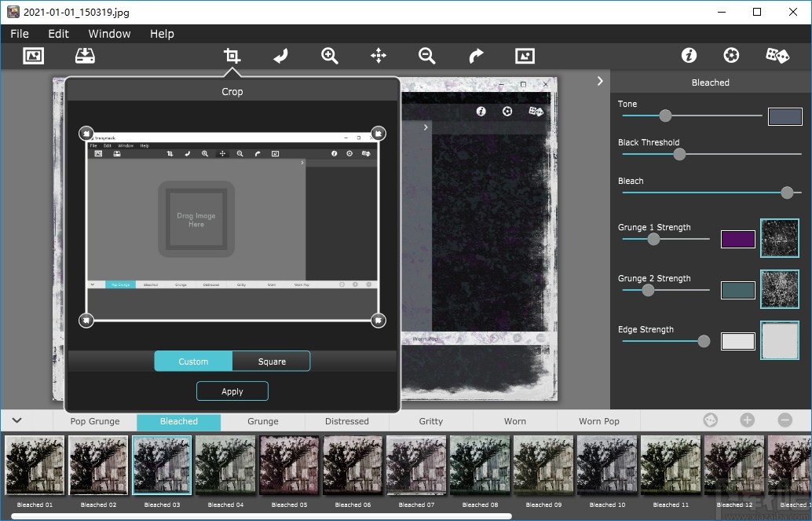Select the Custom crop mode

tap(193, 361)
